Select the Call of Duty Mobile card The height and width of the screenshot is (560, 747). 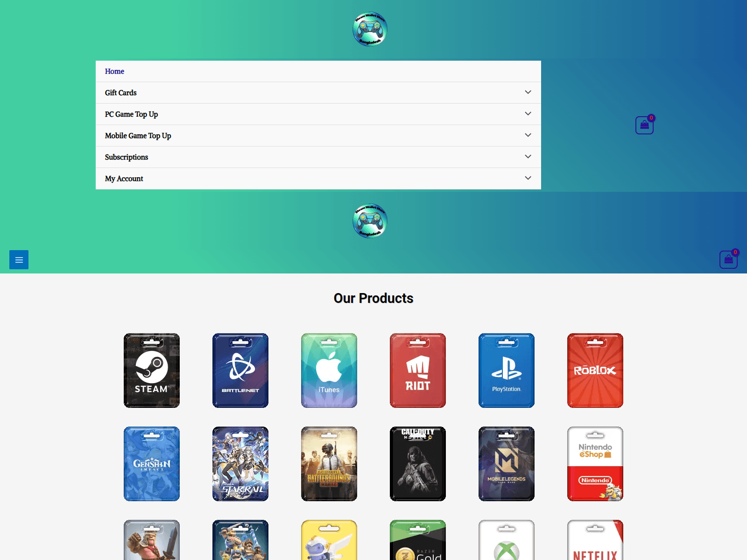pyautogui.click(x=418, y=464)
